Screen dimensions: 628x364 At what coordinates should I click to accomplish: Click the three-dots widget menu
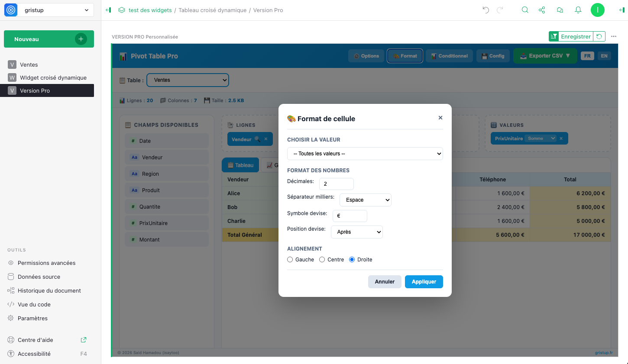click(x=614, y=36)
